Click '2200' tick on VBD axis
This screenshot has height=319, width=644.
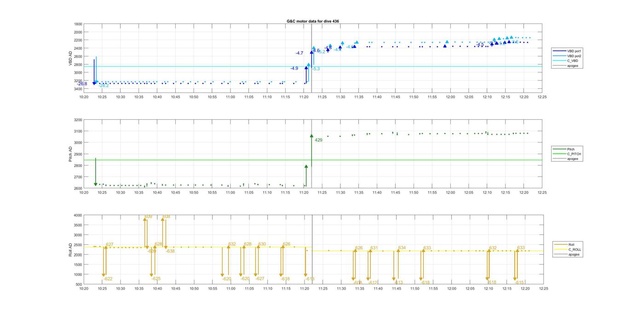(78, 40)
